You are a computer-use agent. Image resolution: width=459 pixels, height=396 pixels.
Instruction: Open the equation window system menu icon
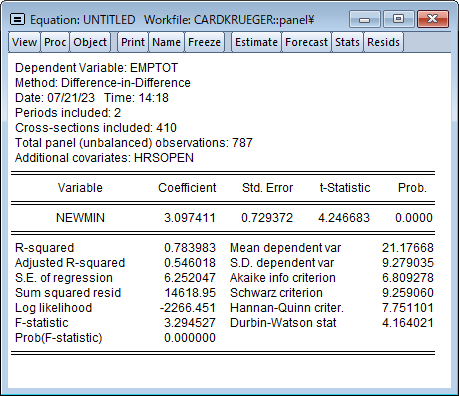pos(17,19)
